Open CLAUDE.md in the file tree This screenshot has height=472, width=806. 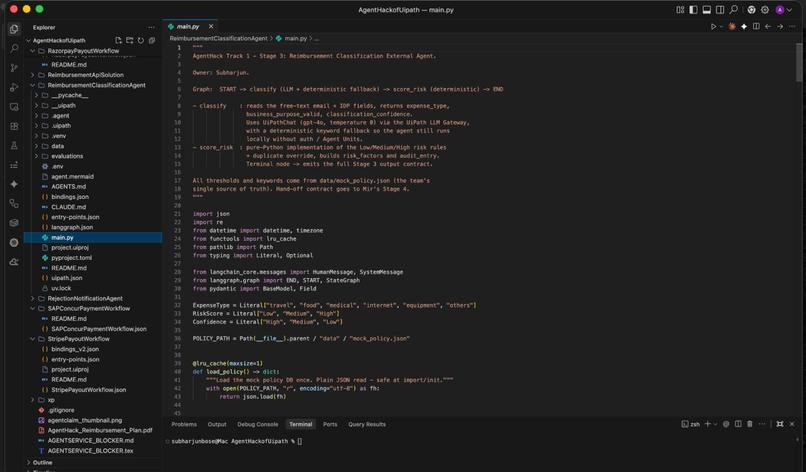[x=68, y=207]
